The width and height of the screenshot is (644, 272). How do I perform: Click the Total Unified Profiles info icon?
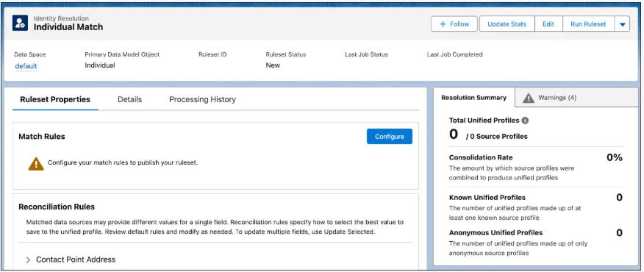pyautogui.click(x=525, y=121)
